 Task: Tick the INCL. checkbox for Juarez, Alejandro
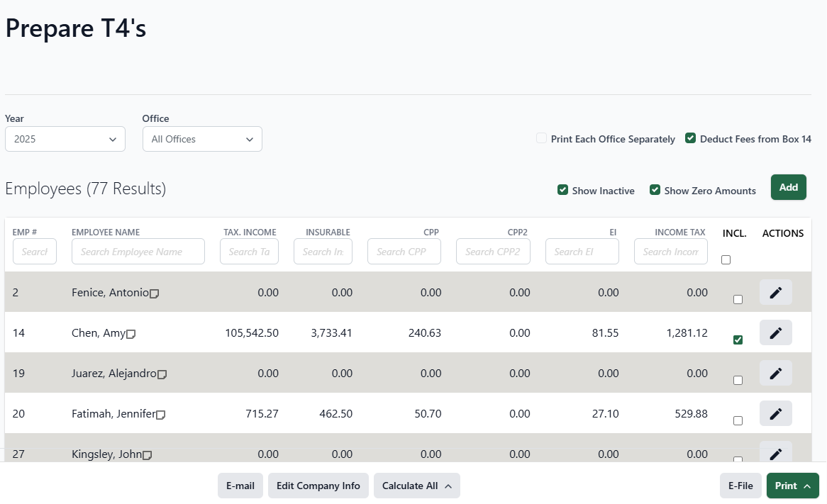738,380
